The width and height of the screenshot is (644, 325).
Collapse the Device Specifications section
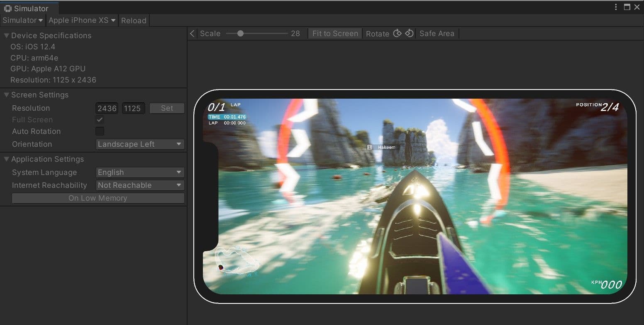pos(6,35)
